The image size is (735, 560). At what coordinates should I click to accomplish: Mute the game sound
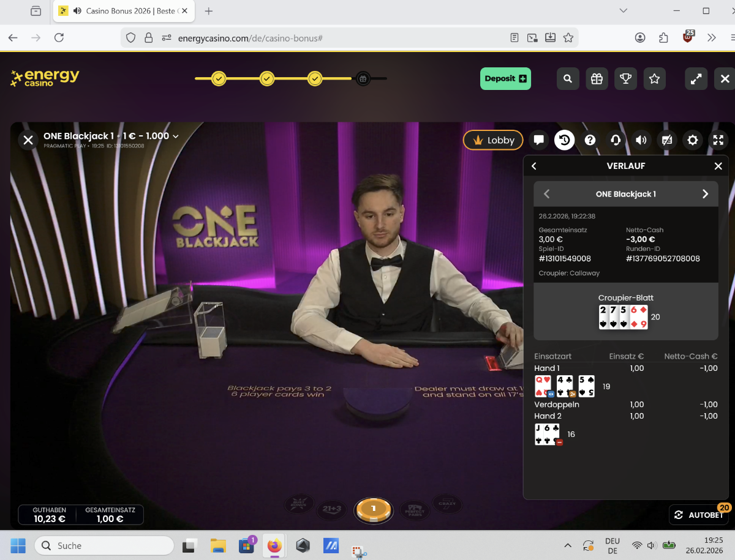[641, 140]
